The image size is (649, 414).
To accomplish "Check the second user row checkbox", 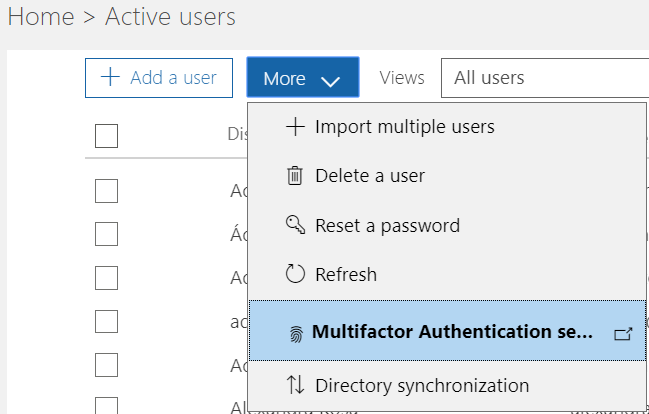I will (x=106, y=234).
